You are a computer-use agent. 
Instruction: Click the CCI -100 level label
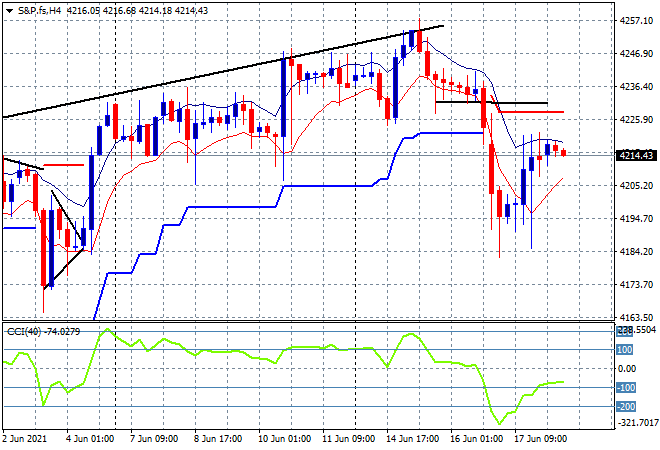coord(626,388)
